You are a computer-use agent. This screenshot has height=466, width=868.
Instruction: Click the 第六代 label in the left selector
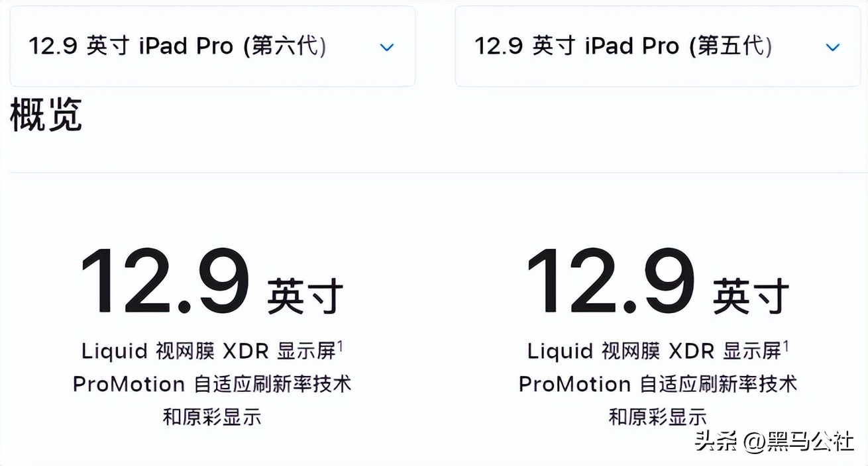(285, 46)
